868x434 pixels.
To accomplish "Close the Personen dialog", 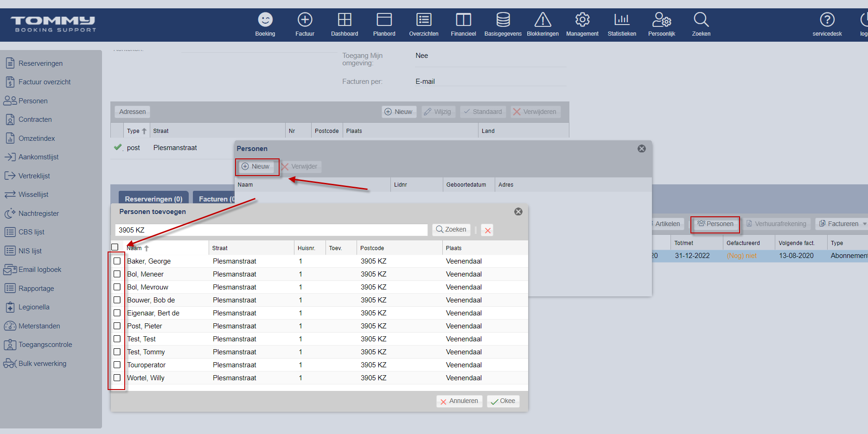I will tap(642, 149).
